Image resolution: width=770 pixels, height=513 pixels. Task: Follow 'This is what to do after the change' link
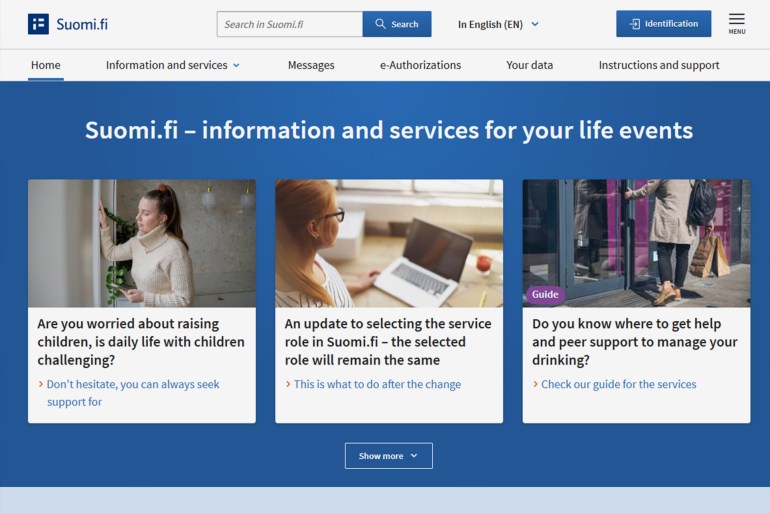377,384
